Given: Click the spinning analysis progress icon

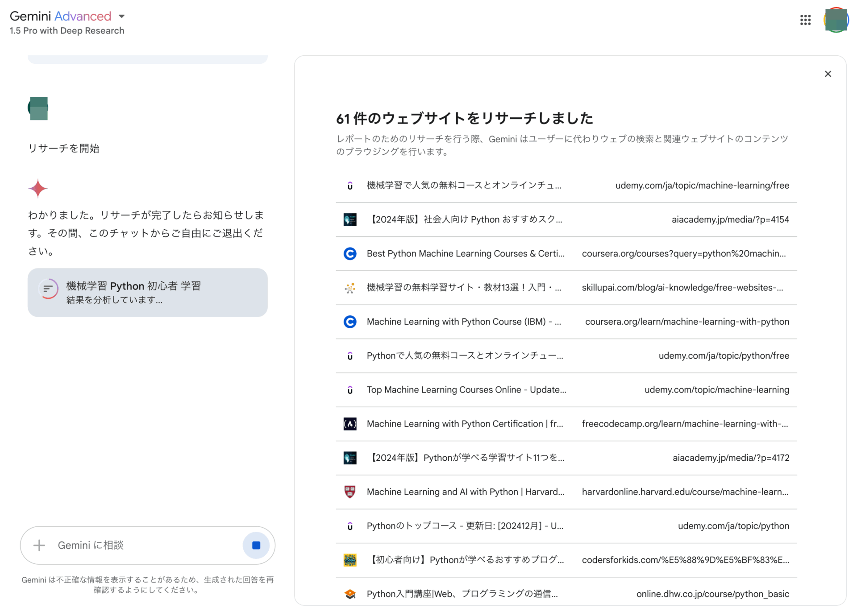Looking at the screenshot, I should click(48, 289).
